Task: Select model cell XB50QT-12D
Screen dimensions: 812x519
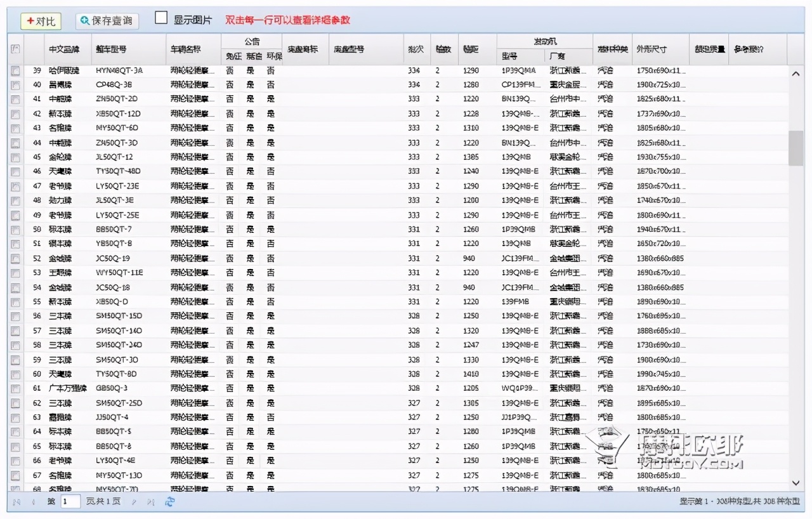Action: pos(118,114)
